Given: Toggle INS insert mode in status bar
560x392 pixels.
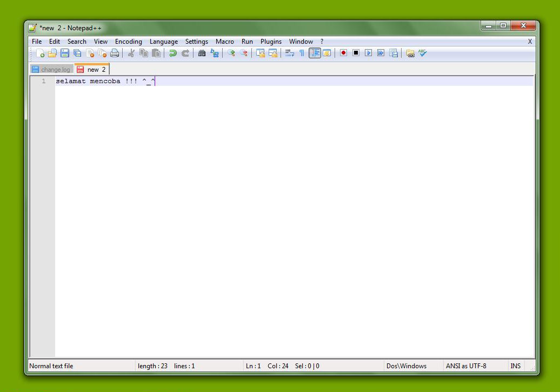Looking at the screenshot, I should click(515, 366).
